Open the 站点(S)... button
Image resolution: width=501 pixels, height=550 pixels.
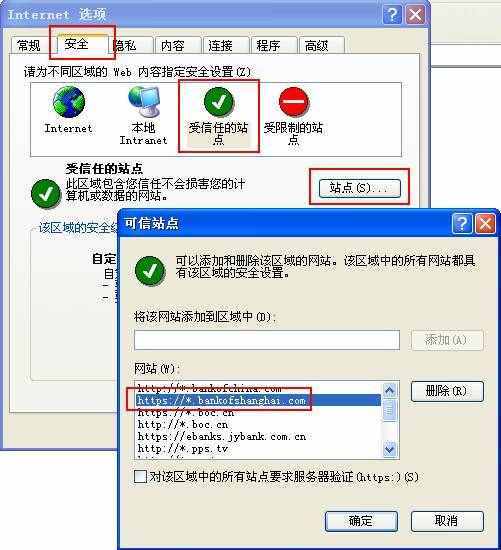(360, 188)
